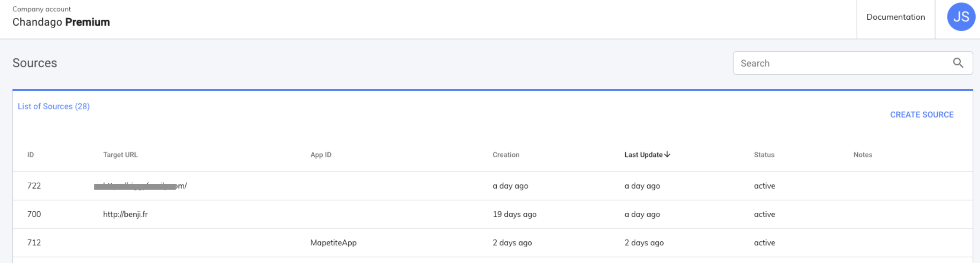Select the MapetiteApp app ID entry

pos(333,243)
